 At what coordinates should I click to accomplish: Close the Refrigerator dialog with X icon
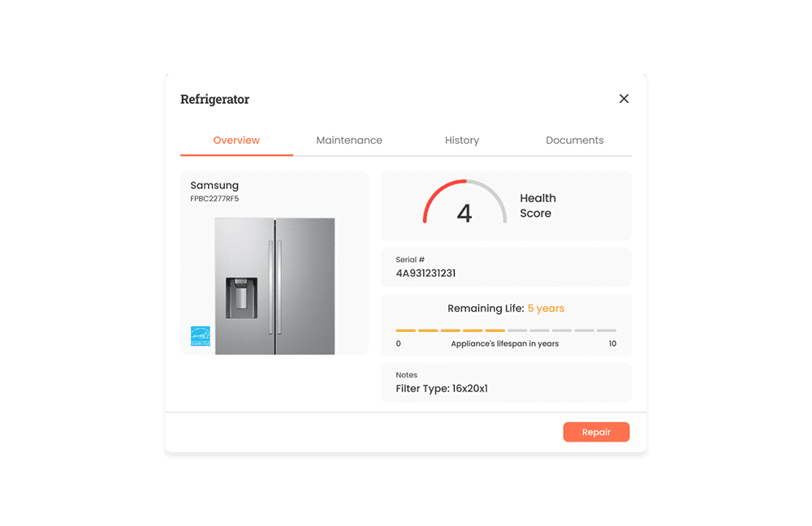624,98
